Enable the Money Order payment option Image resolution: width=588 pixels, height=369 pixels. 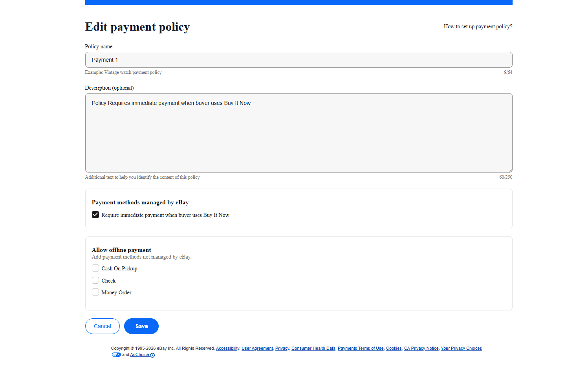tap(95, 292)
